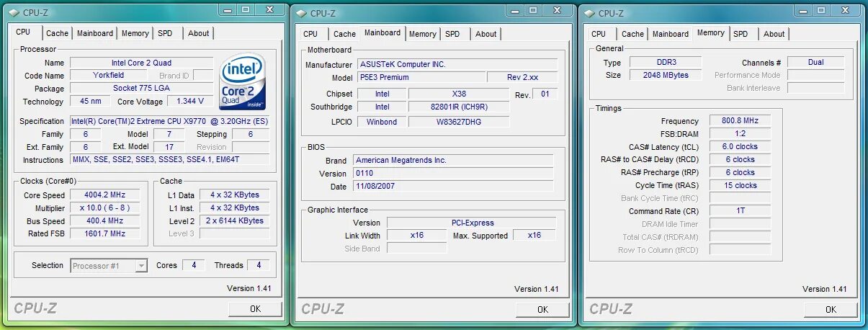Click the Technology value 45 nm
This screenshot has width=868, height=330.
tap(91, 102)
